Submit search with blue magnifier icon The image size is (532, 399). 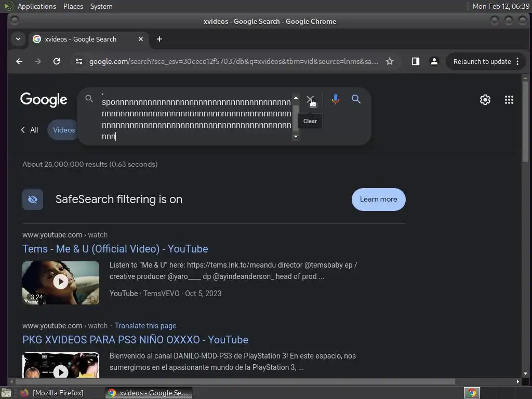coord(356,99)
